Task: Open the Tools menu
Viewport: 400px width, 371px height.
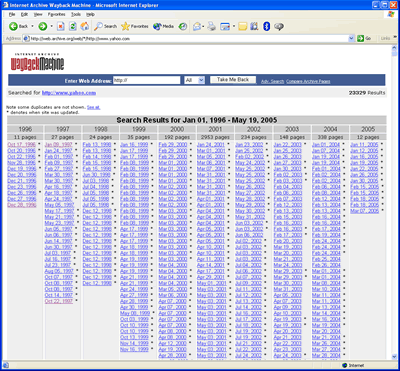Action: tap(76, 15)
